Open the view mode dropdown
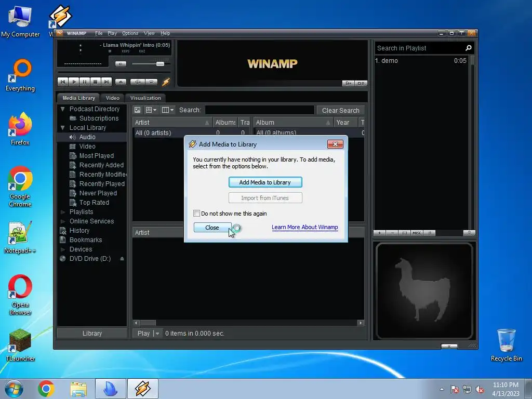The height and width of the screenshot is (399, 532). [x=151, y=110]
